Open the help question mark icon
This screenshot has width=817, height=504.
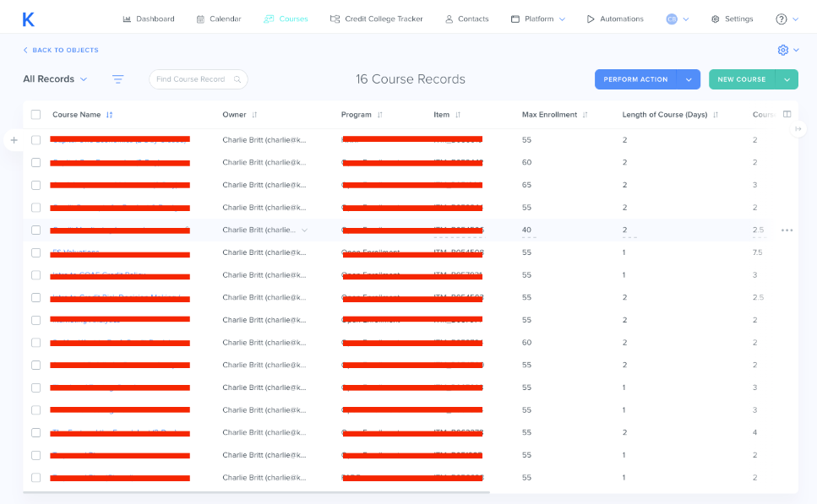781,19
